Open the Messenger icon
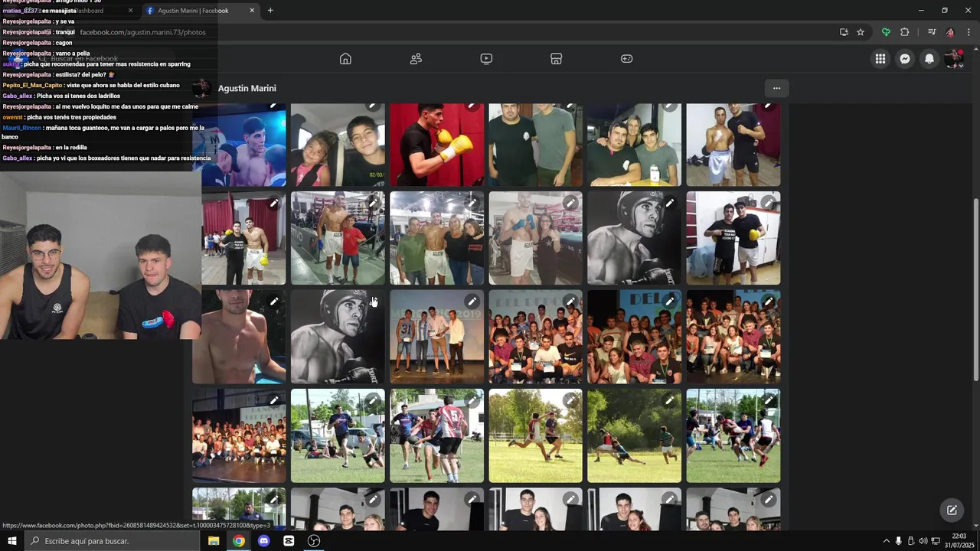Screen dimensions: 980x551 pyautogui.click(x=905, y=59)
